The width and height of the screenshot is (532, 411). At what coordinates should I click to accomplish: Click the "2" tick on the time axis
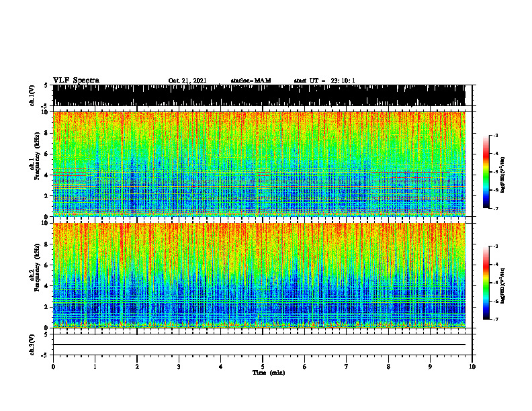pos(137,367)
